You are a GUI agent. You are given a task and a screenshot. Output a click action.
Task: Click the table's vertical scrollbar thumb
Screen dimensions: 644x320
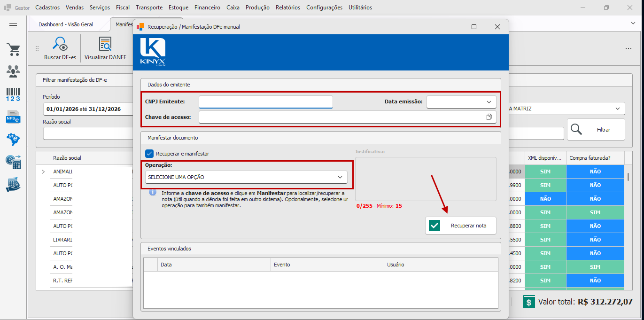(628, 177)
